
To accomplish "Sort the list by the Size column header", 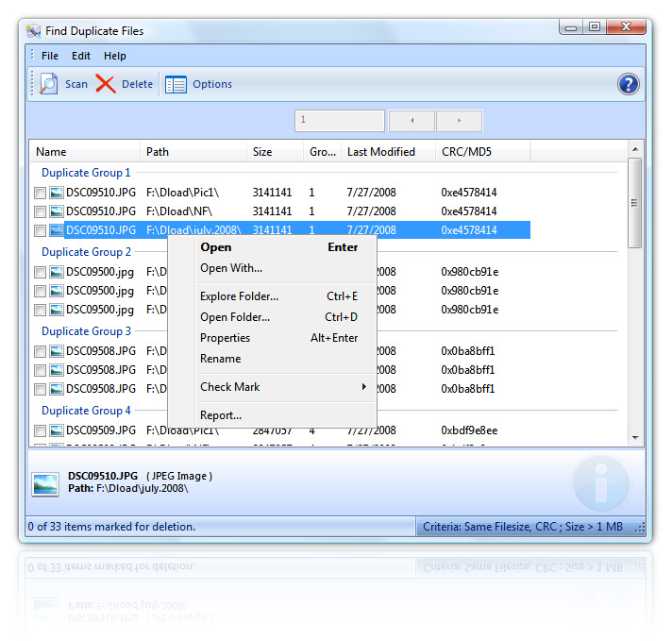I will click(262, 152).
